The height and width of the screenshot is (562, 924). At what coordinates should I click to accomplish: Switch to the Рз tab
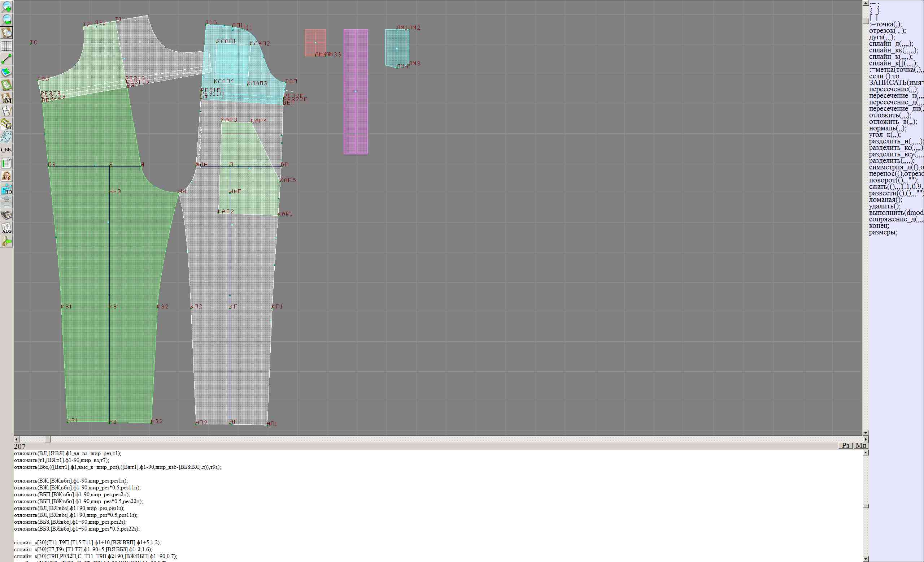845,445
